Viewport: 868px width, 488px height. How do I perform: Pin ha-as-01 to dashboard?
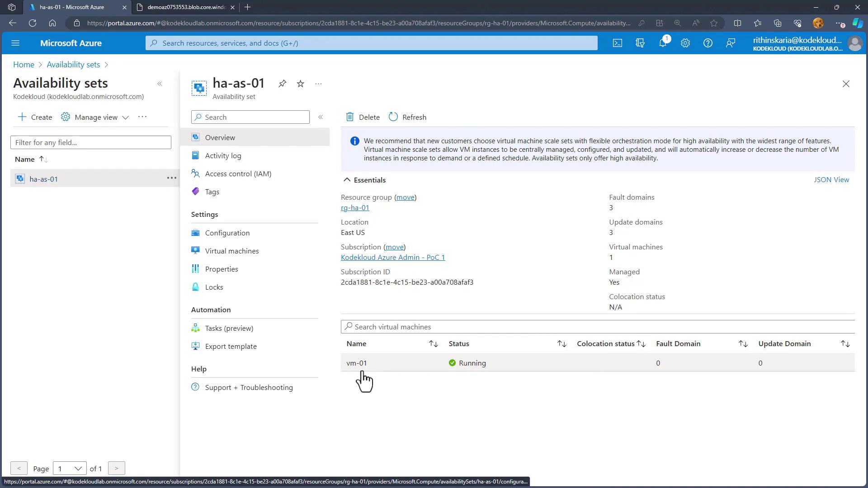click(282, 84)
